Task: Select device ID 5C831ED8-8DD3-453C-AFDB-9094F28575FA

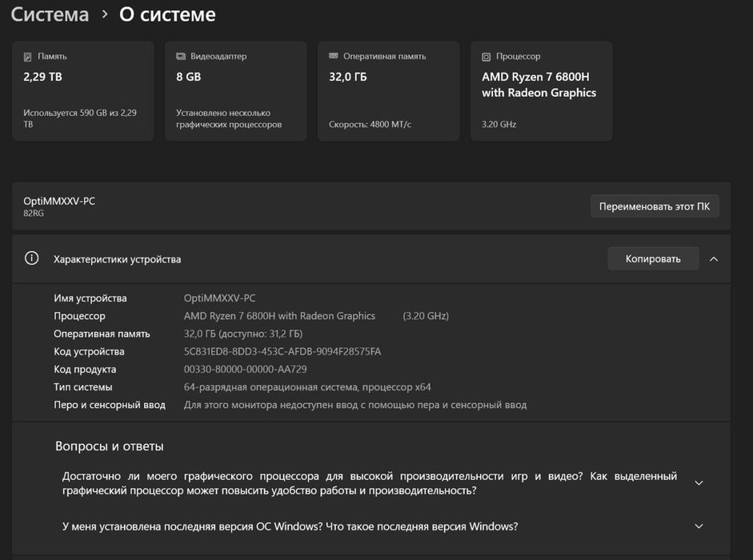Action: pos(282,351)
